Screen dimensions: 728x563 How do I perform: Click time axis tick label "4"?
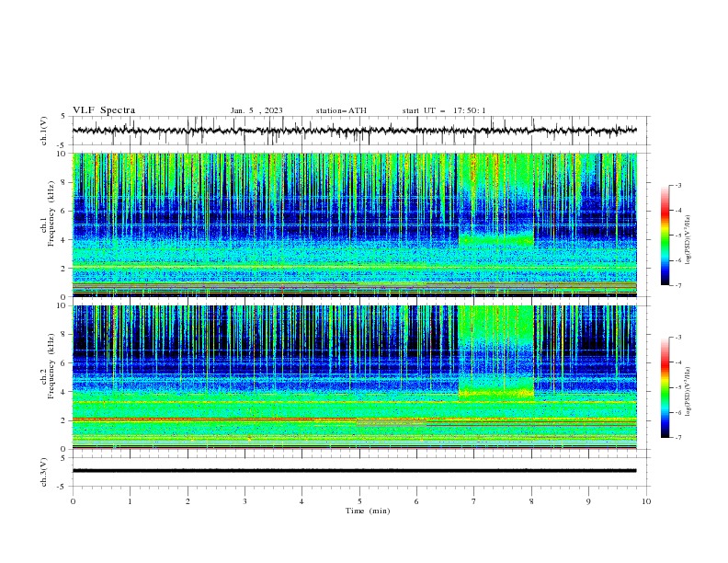click(301, 501)
